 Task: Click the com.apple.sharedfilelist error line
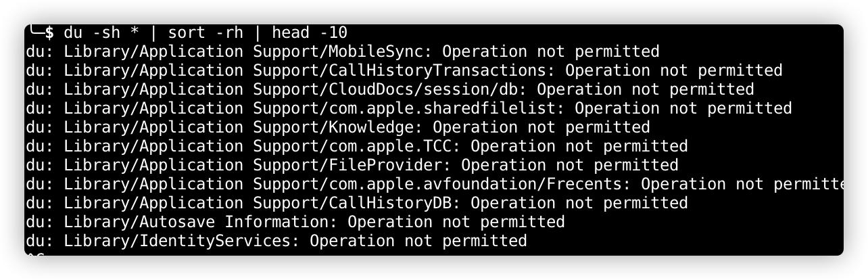point(408,108)
